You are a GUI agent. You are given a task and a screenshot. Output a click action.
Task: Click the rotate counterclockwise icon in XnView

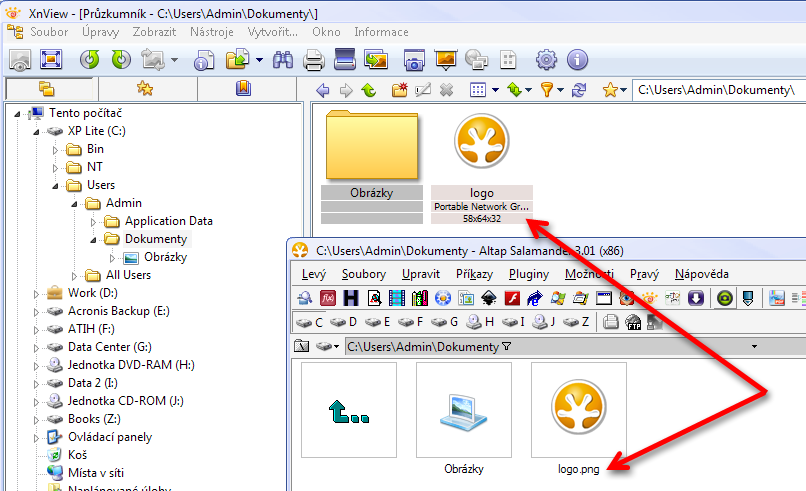[x=89, y=60]
